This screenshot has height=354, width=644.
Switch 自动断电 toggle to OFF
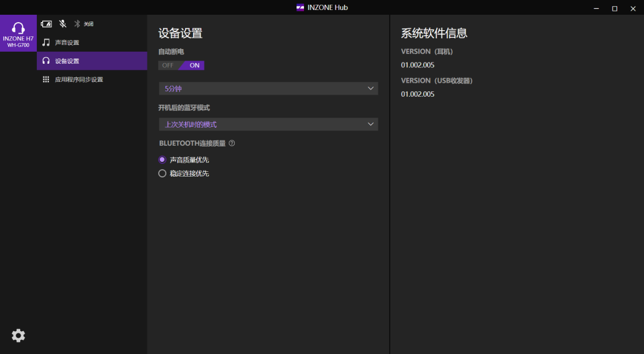[168, 65]
